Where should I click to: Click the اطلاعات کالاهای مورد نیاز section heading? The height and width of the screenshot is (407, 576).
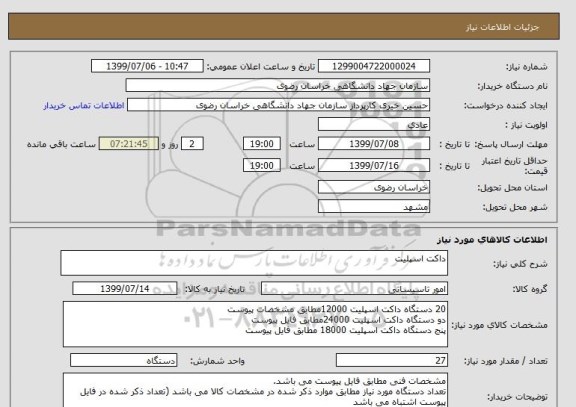(x=492, y=240)
